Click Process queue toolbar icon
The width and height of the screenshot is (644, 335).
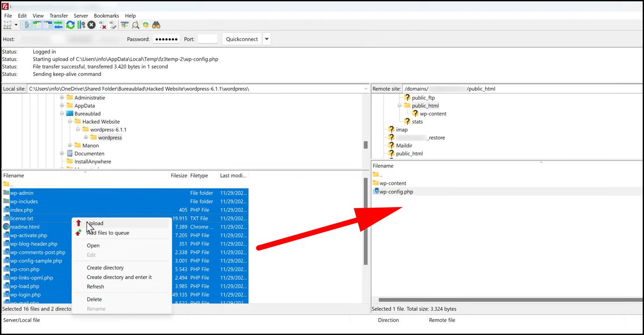point(81,25)
